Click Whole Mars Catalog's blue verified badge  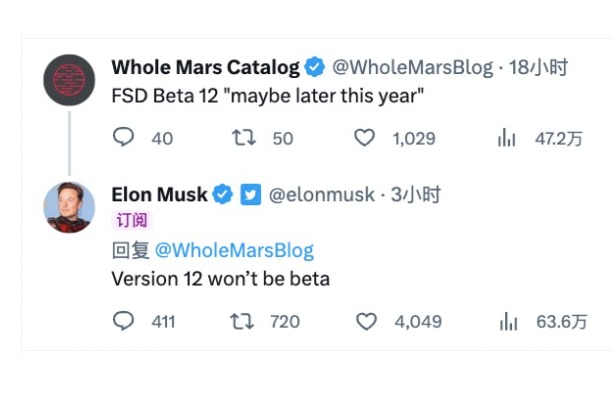314,68
